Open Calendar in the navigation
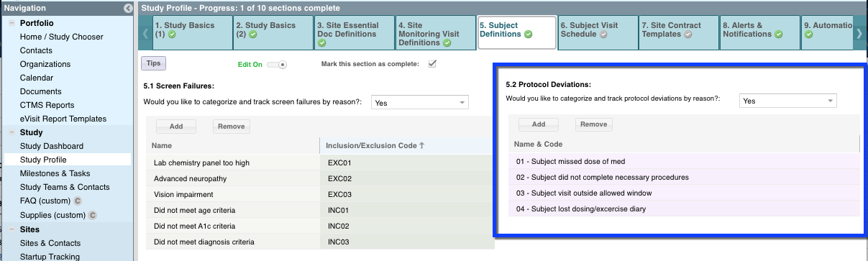Screen dimensions: 868x261 point(37,78)
